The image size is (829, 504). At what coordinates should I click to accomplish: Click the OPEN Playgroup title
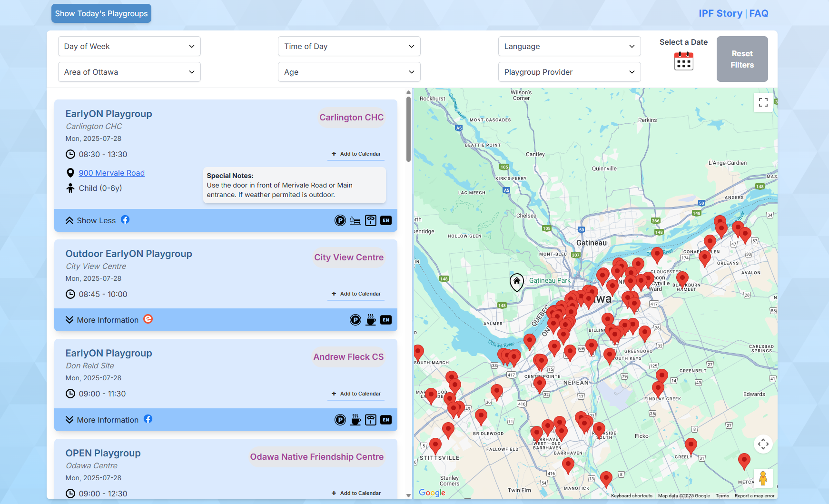(103, 453)
